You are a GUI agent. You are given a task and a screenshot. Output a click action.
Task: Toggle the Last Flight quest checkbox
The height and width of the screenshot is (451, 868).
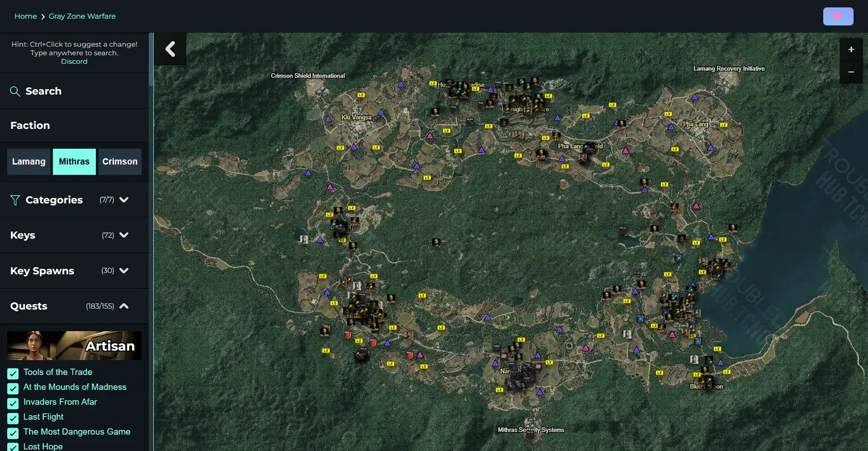[13, 418]
